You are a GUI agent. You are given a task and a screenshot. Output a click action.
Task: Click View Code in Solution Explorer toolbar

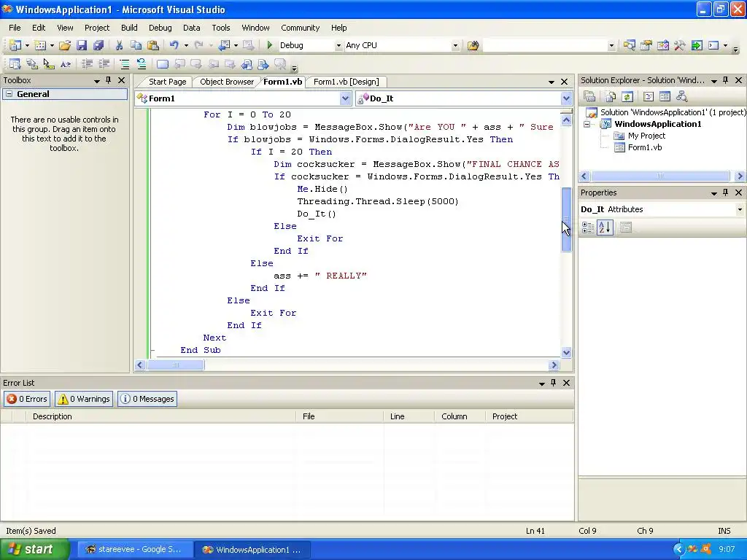(648, 97)
